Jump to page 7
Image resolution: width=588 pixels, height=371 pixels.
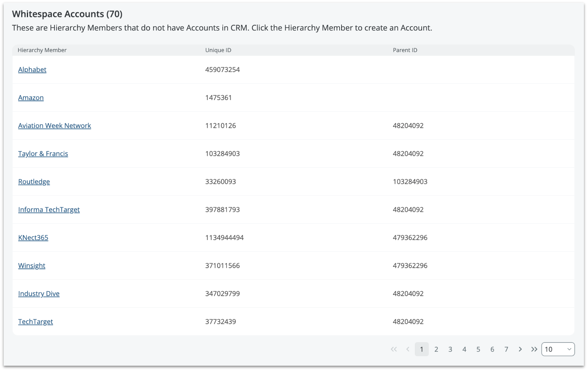coord(506,349)
